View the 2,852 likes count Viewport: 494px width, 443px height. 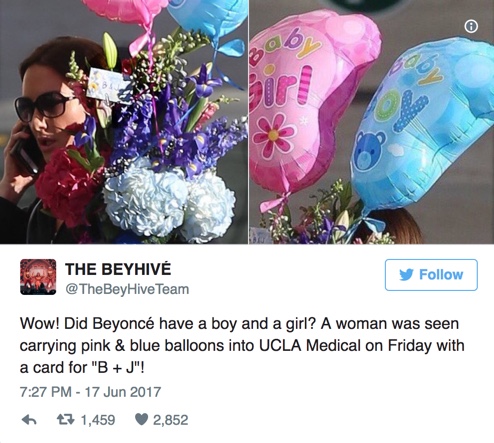point(171,420)
